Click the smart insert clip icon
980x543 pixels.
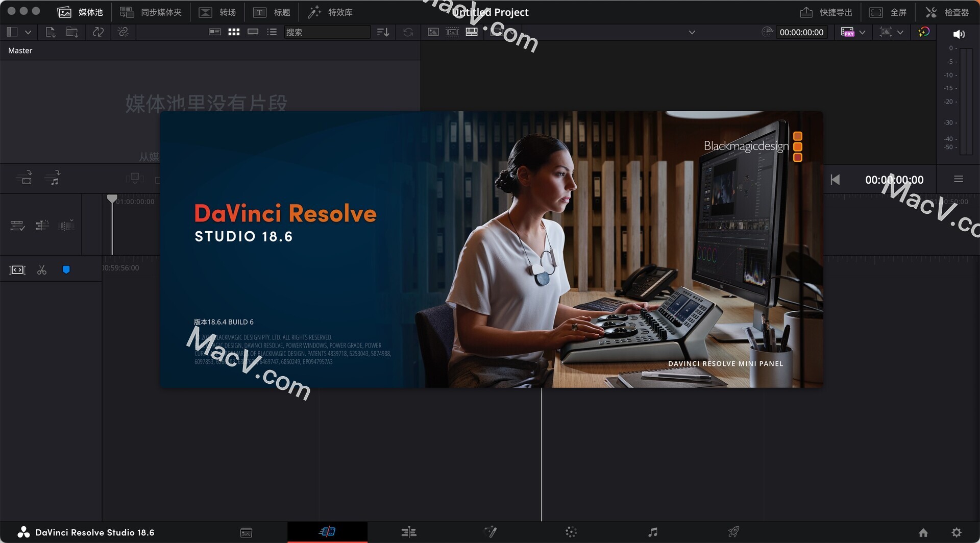[x=24, y=178]
